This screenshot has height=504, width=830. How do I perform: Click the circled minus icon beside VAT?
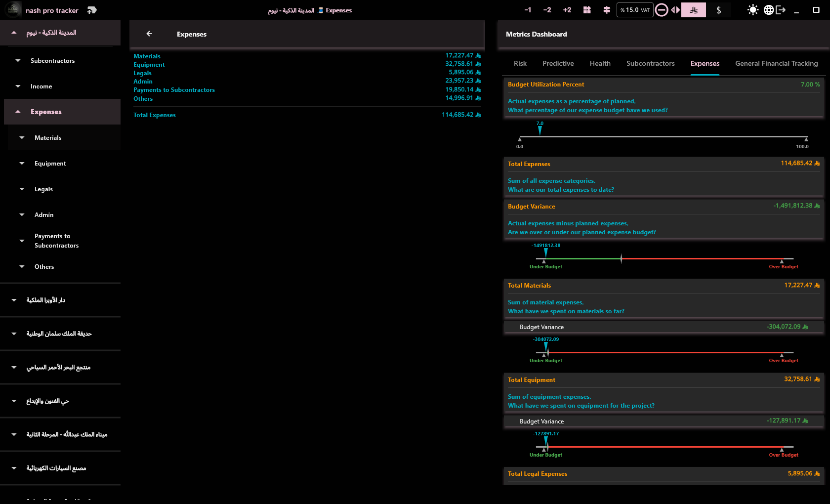pos(662,10)
